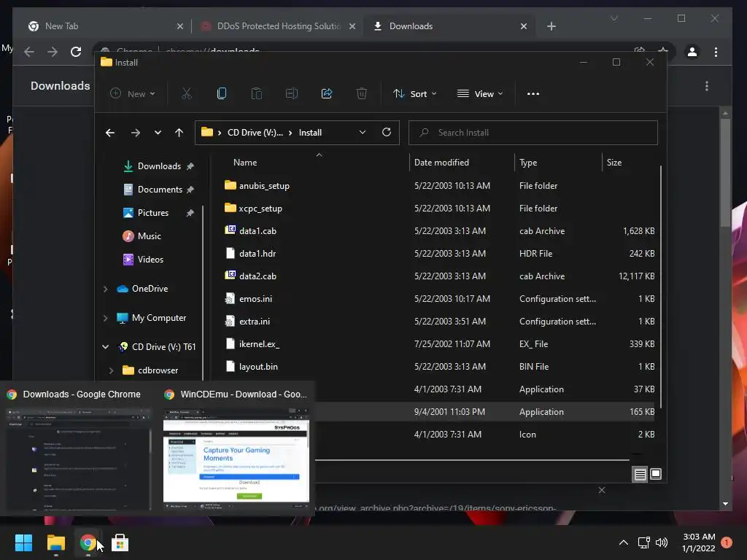Screen dimensions: 747x560
Task: Click Chrome's forward navigation arrow
Action: pyautogui.click(x=53, y=52)
